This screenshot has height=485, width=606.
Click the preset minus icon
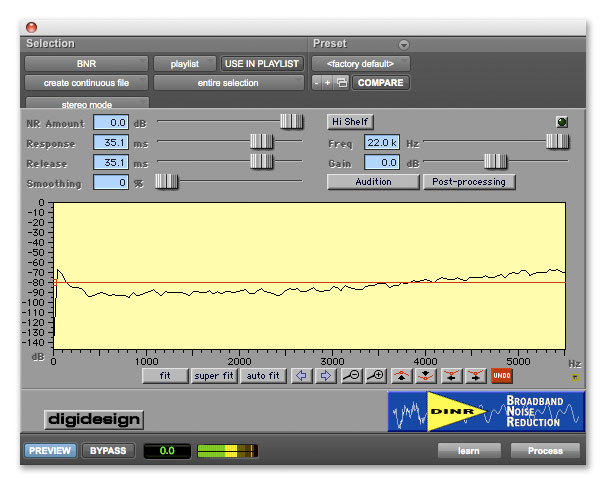click(x=317, y=83)
